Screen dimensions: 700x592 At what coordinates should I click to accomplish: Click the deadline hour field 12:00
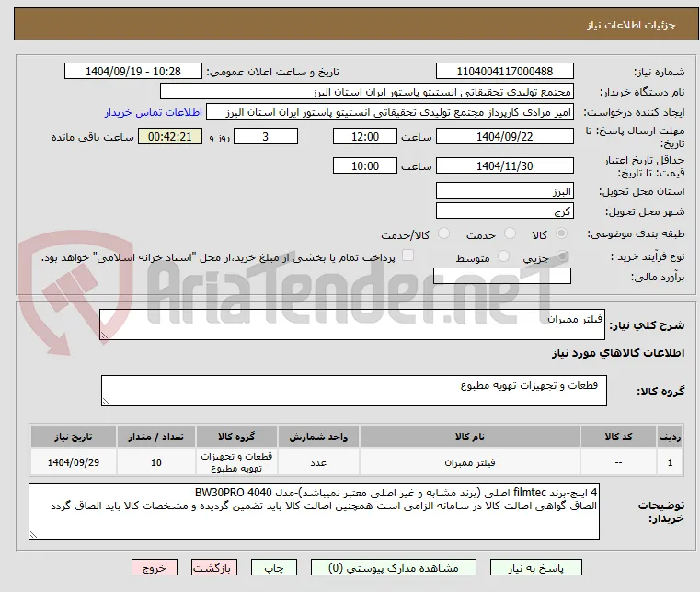coord(365,137)
